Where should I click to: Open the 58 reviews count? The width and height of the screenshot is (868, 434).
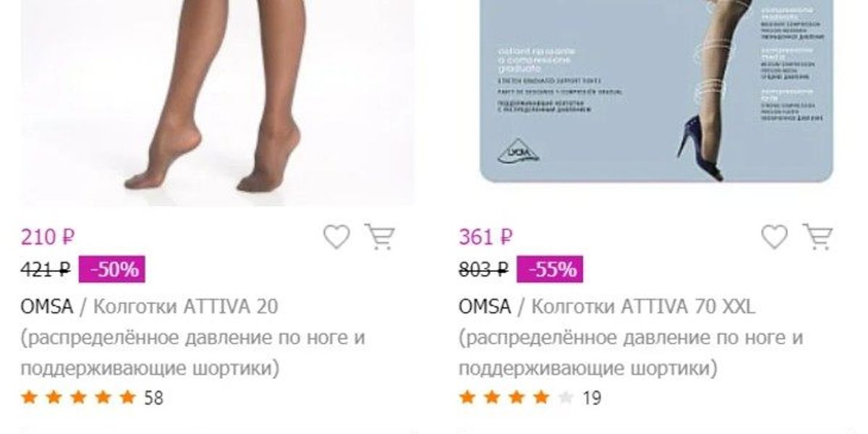pyautogui.click(x=153, y=398)
